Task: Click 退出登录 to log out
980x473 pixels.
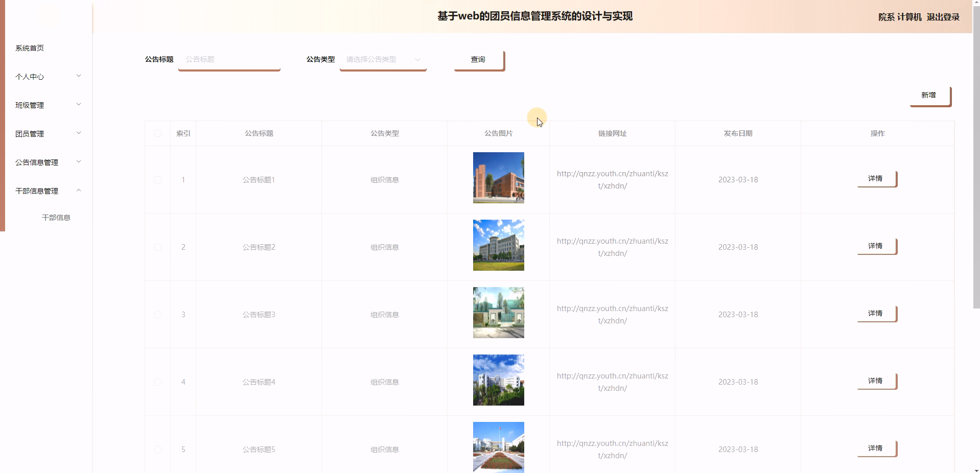Action: pyautogui.click(x=943, y=17)
